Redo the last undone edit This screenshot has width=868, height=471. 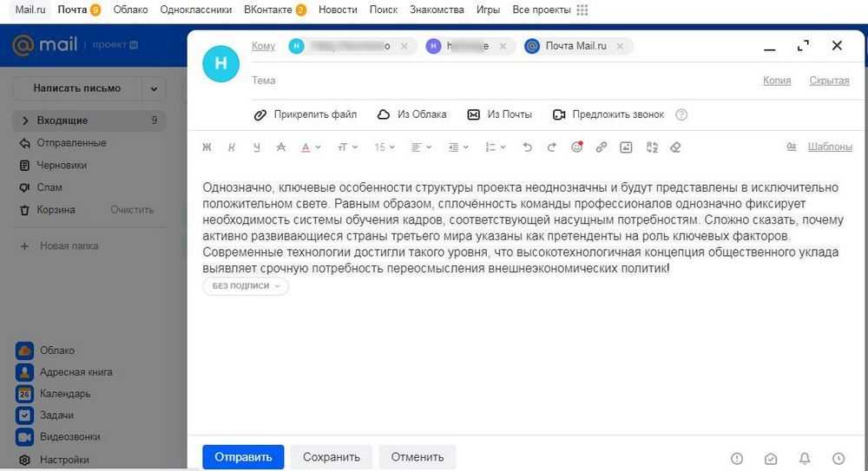pos(551,147)
